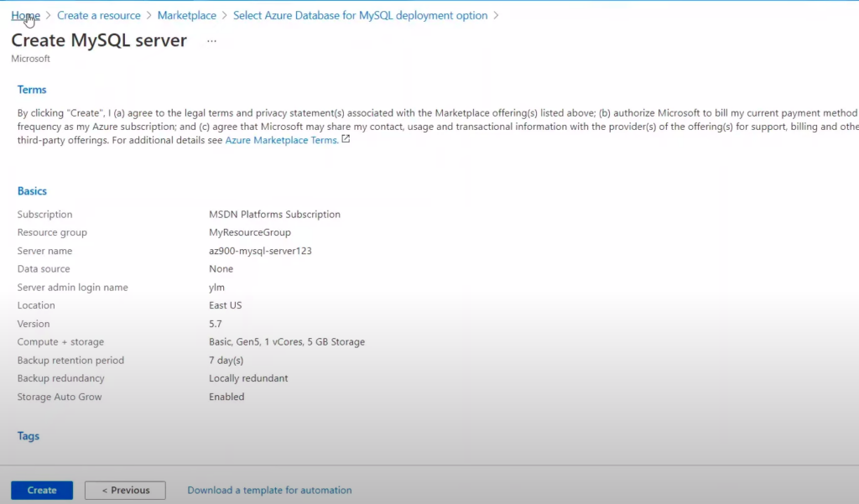Click the external link icon after Azure Marketplace Terms
859x504 pixels.
point(346,140)
